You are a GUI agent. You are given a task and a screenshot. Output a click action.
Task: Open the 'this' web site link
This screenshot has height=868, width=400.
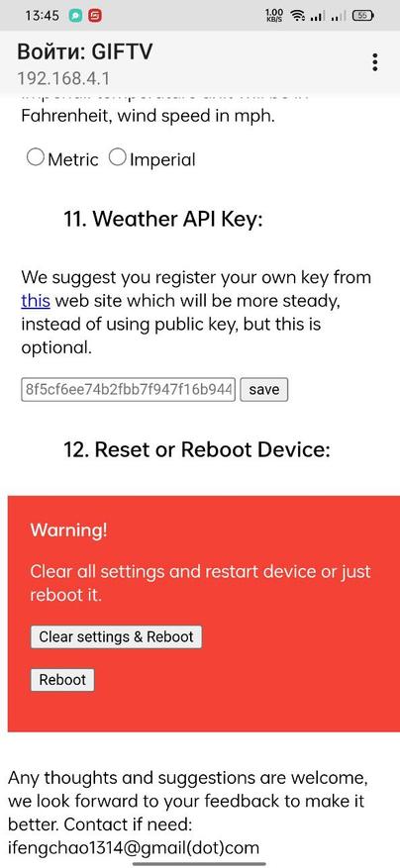tap(36, 301)
